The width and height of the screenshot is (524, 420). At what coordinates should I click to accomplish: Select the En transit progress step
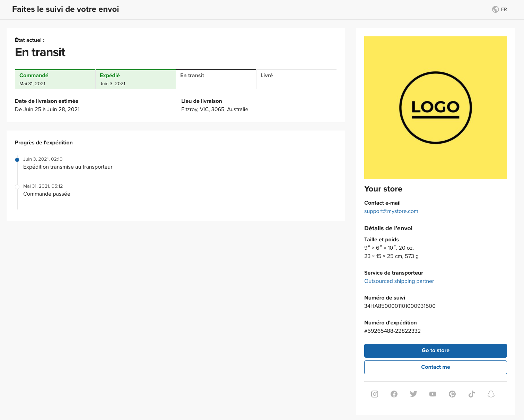coord(216,79)
